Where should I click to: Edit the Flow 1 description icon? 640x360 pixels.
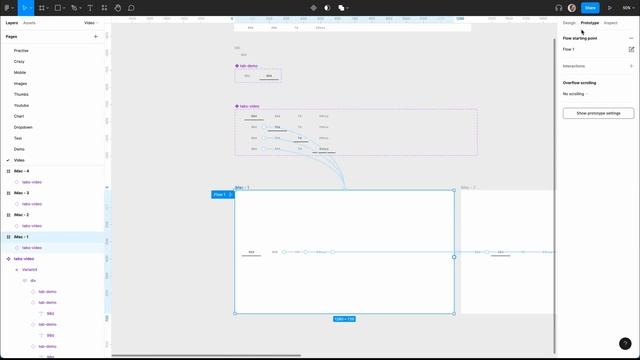coord(631,49)
